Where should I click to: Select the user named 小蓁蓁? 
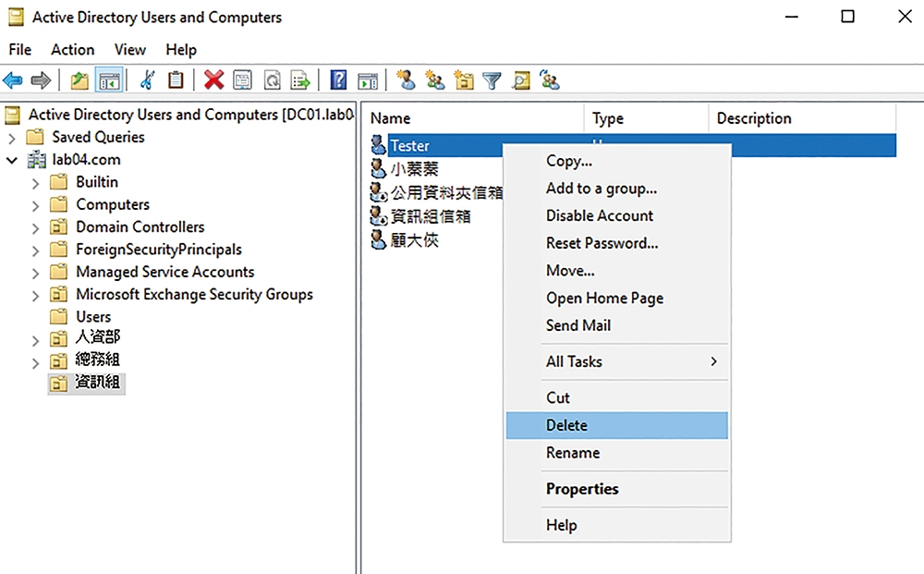pyautogui.click(x=414, y=169)
